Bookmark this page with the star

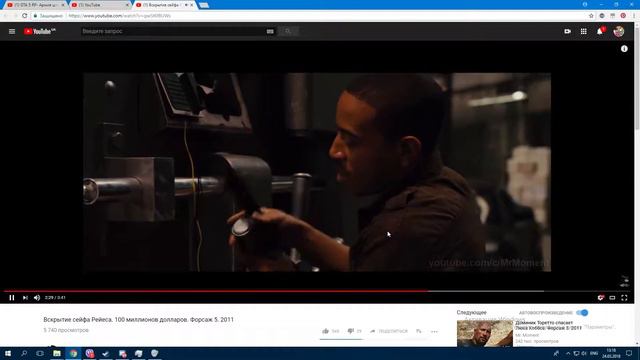point(591,16)
